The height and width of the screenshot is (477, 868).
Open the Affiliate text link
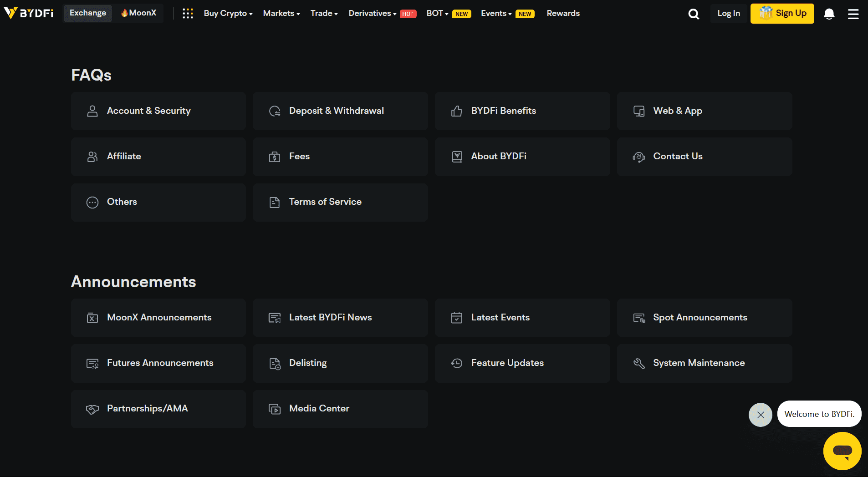(124, 156)
